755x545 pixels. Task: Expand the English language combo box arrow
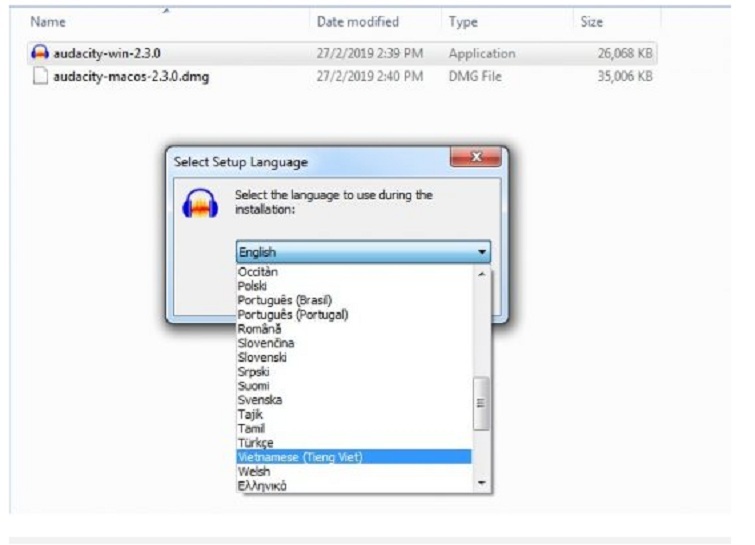point(483,253)
